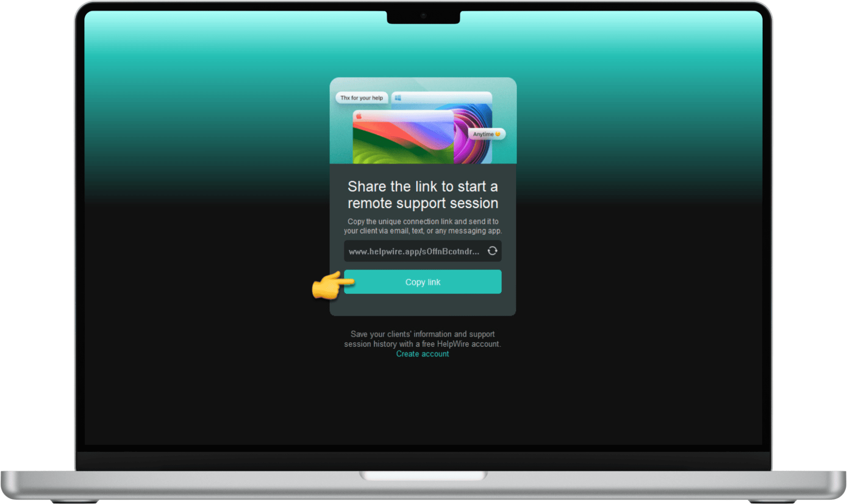This screenshot has width=847, height=504.
Task: Select the helpwire.app connection link field
Action: pyautogui.click(x=422, y=251)
